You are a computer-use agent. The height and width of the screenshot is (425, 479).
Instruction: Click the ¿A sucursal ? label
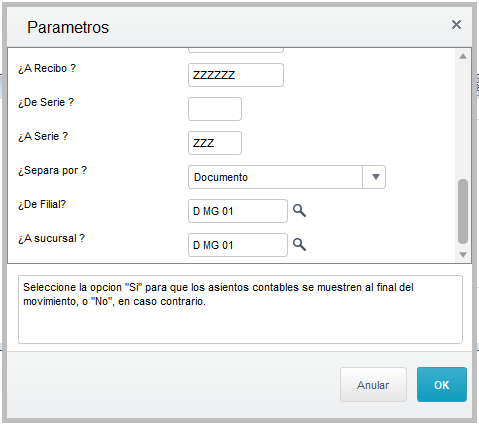(x=52, y=238)
